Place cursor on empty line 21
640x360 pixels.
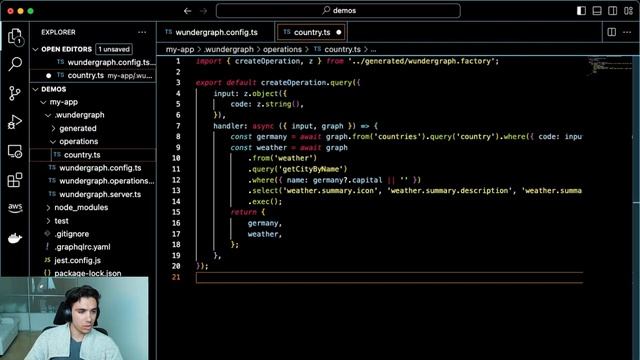point(389,278)
